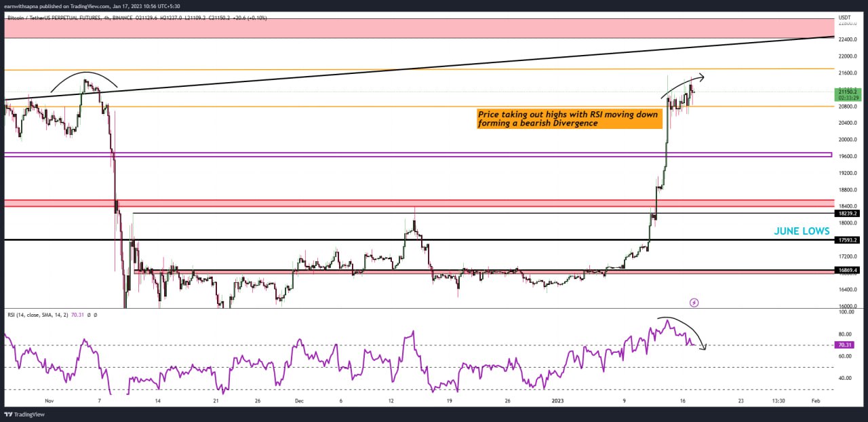
Task: Click the 80.00 label on the RSI scale
Action: [x=845, y=334]
